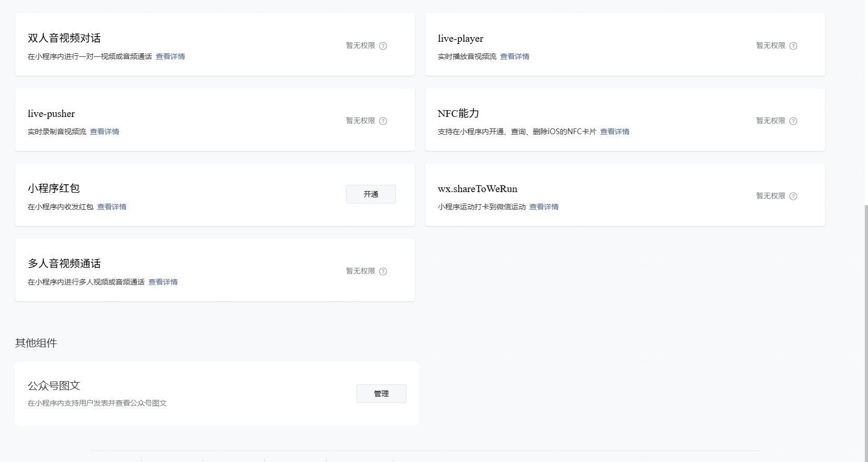Click help icon beside 双人音视频对话 permission status
868x462 pixels.
click(x=383, y=46)
